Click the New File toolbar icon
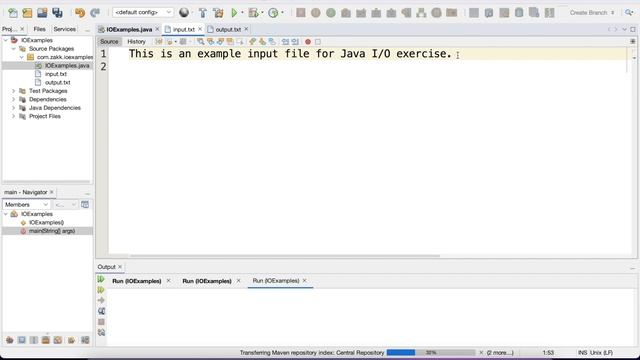This screenshot has height=360, width=640. coord(13,13)
